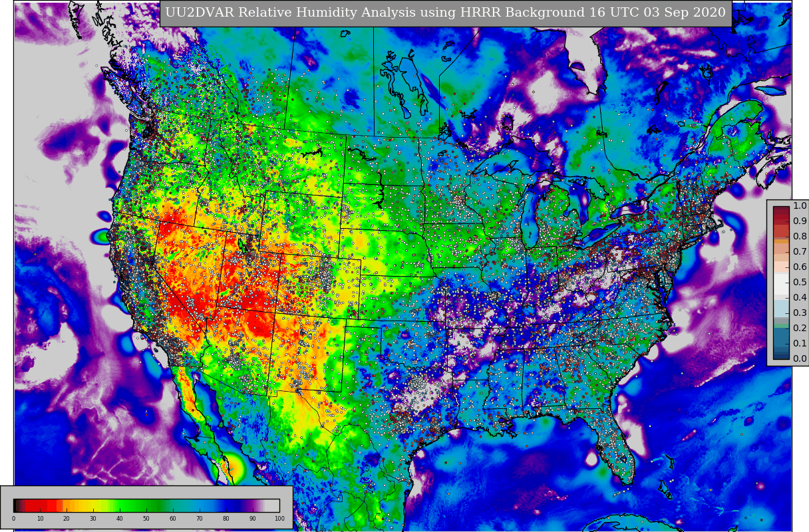Image resolution: width=809 pixels, height=532 pixels.
Task: Click the UU2DVAR Relative Humidity Analysis title
Action: [x=445, y=13]
